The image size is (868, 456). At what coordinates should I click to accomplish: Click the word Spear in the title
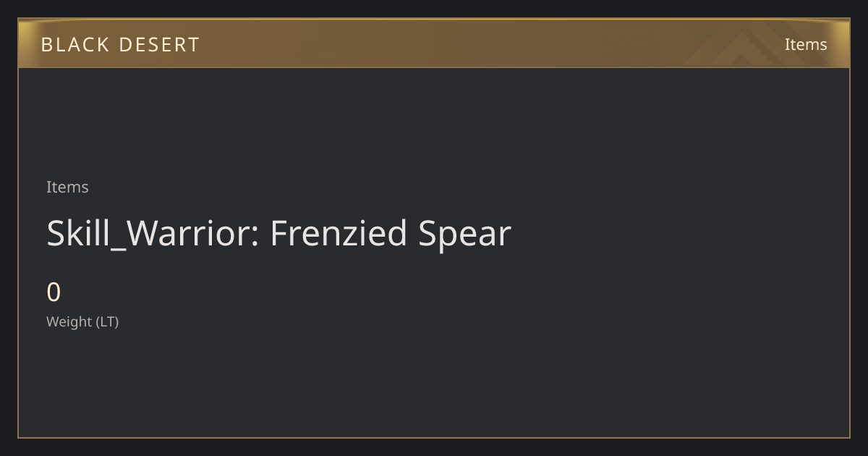pos(464,234)
